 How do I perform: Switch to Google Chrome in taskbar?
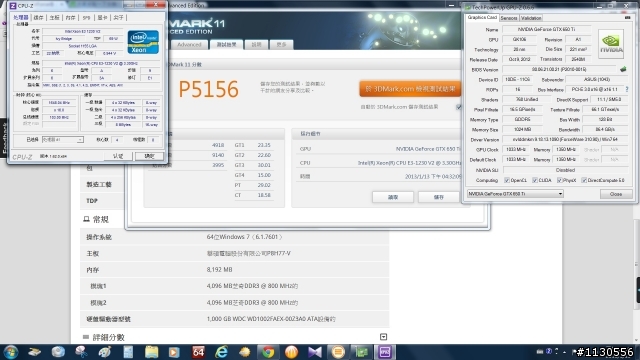268,352
